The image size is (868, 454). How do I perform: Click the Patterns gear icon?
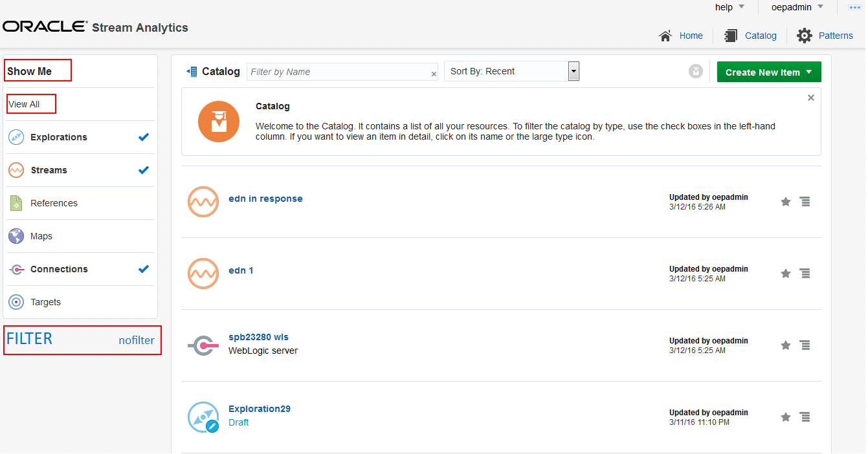click(x=805, y=36)
